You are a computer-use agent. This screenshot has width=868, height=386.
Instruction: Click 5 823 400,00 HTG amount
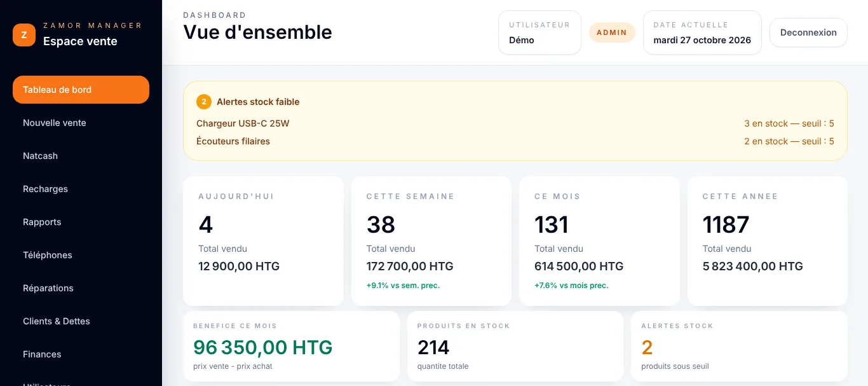click(x=752, y=266)
